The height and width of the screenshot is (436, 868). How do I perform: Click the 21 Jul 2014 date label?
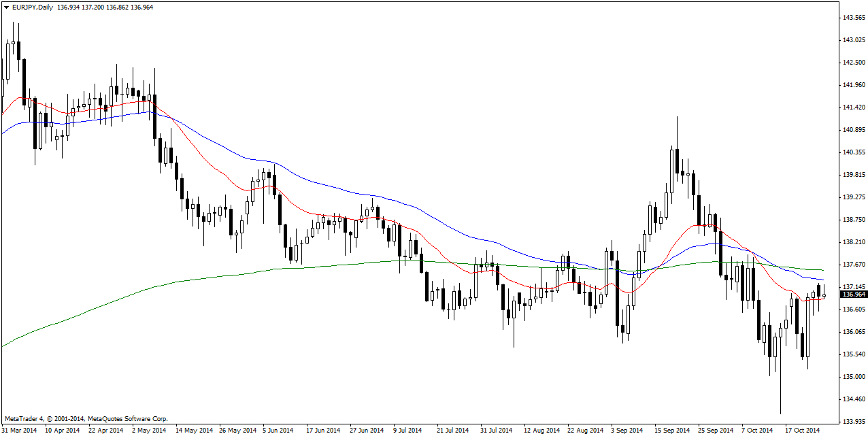click(454, 431)
